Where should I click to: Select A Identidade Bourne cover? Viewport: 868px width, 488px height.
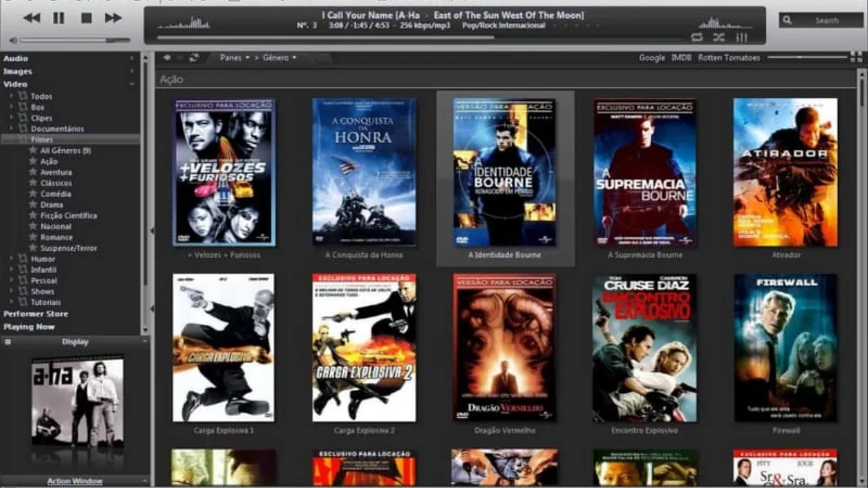(x=505, y=173)
